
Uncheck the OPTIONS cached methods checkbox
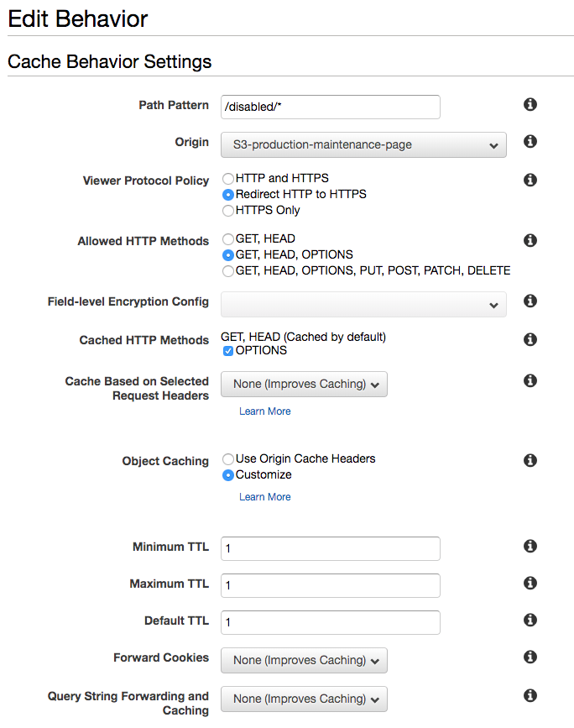[228, 351]
